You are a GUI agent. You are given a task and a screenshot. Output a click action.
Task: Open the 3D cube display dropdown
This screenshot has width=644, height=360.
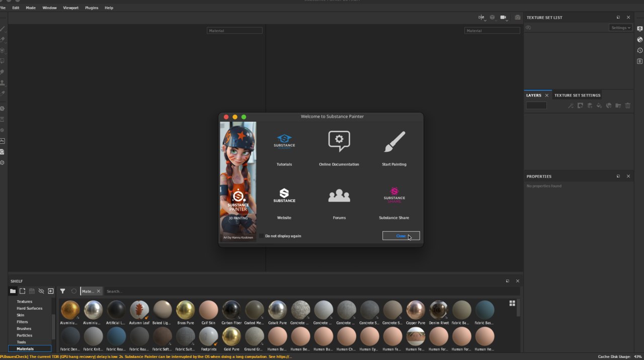(493, 18)
